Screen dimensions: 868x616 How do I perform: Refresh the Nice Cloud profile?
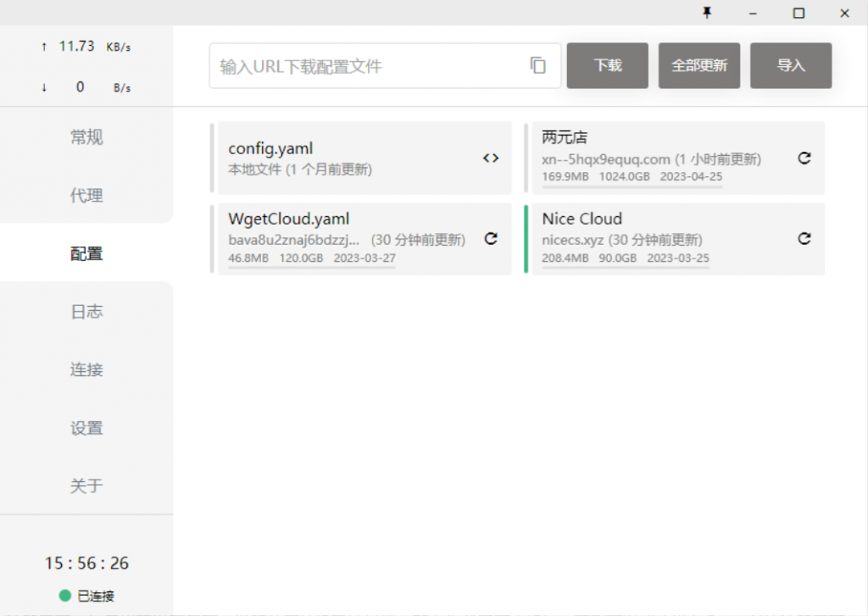[x=804, y=239]
